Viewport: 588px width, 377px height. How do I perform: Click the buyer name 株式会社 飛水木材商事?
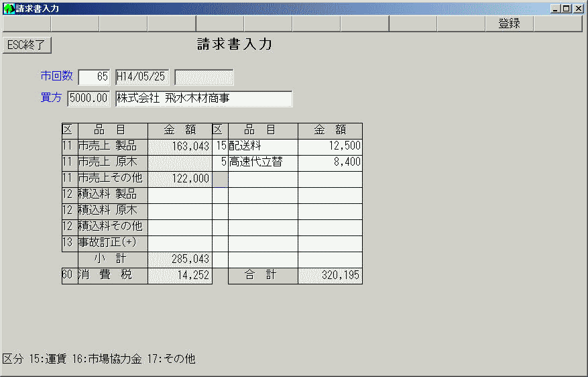tap(204, 99)
